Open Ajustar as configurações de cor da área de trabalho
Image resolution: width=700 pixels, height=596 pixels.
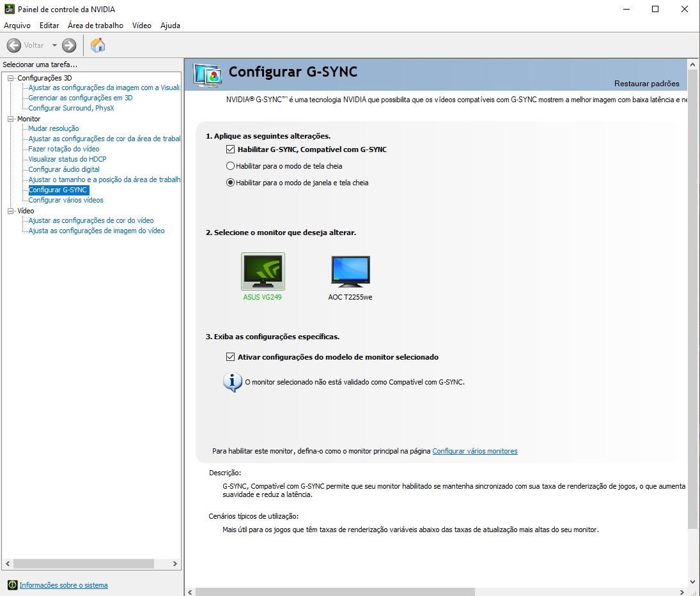[104, 139]
